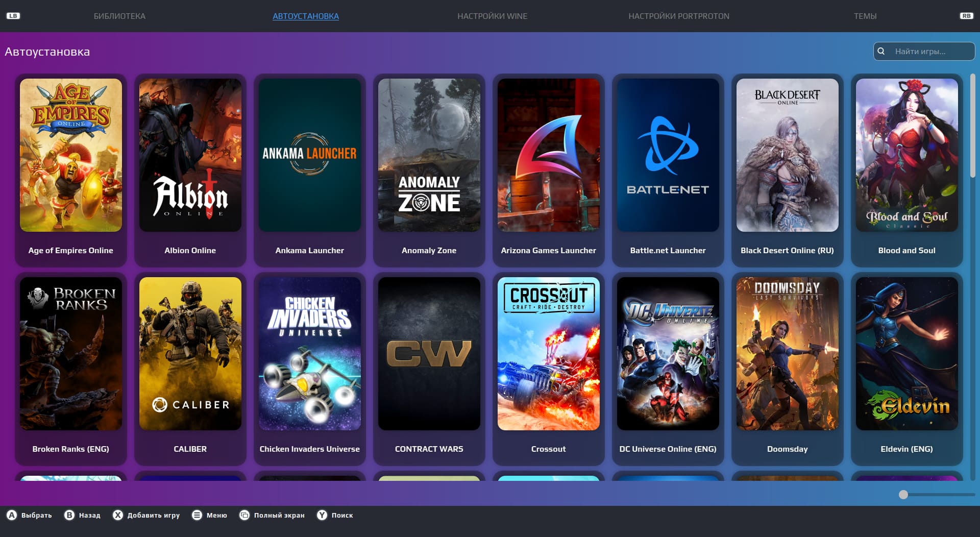Screen dimensions: 980x537
Task: Toggle Полный экран via its icon
Action: [244, 515]
